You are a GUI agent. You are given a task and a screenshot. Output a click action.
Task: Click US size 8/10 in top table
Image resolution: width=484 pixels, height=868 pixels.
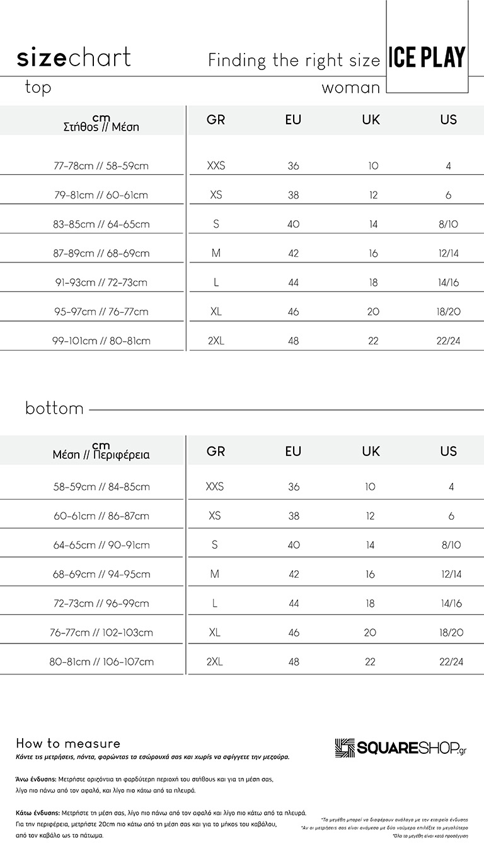pyautogui.click(x=449, y=224)
